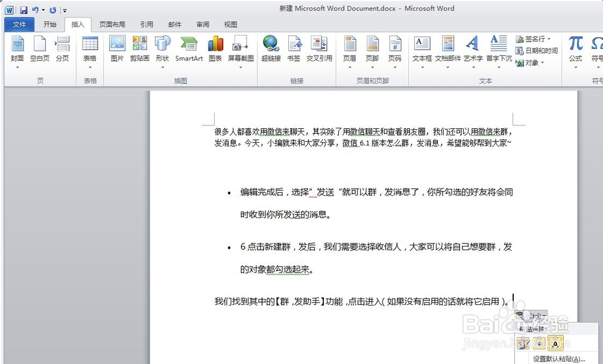Open the undo history dropdown arrow
Viewport: 603px width, 364px height.
[43, 10]
